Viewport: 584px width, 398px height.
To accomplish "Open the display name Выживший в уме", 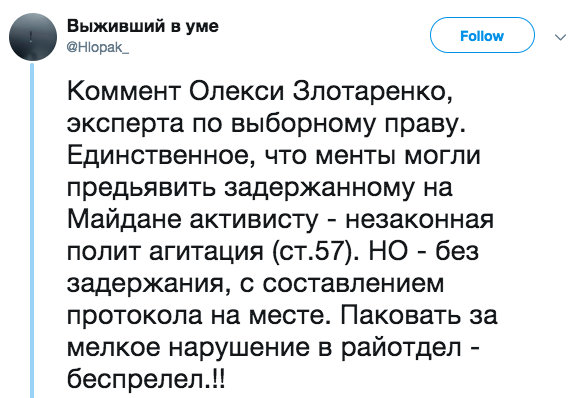I will [x=143, y=26].
